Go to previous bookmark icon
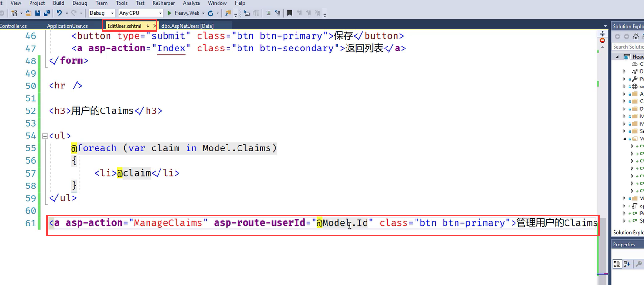Screen dimensions: 644x285 click(x=299, y=13)
